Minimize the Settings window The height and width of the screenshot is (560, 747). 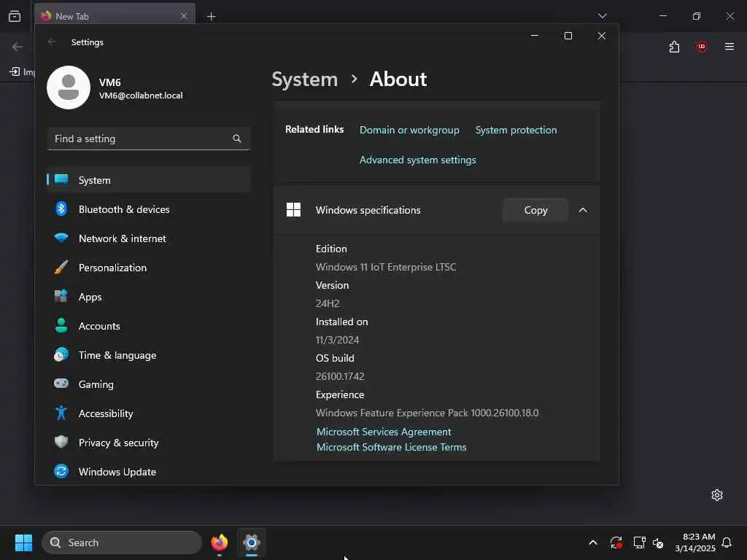pyautogui.click(x=535, y=36)
